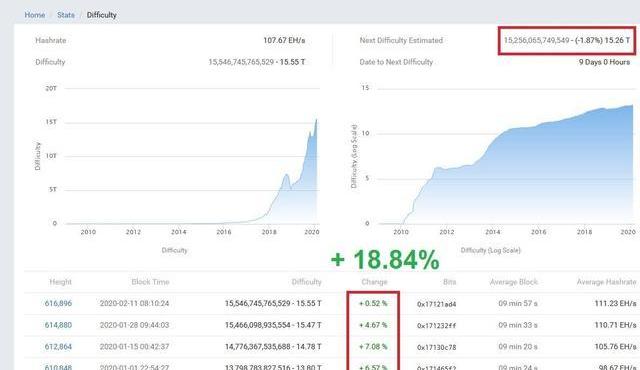The width and height of the screenshot is (640, 370).
Task: Click the Average Hashrate column header
Action: pos(606,282)
